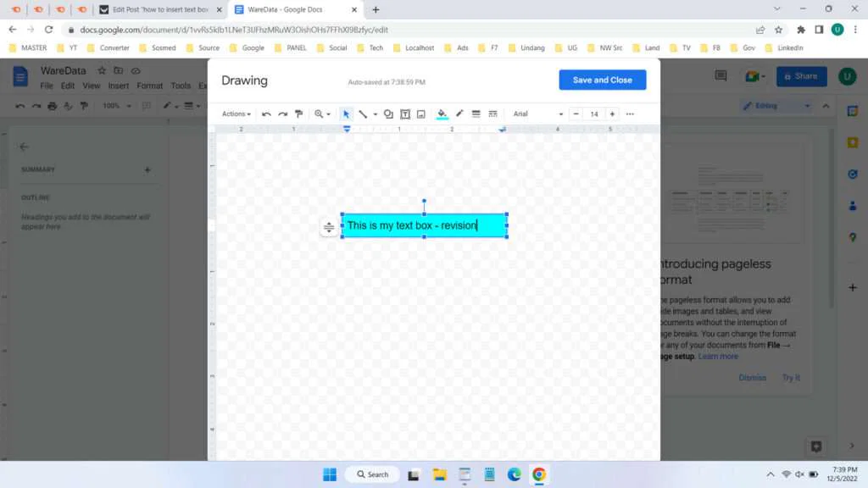Select the Text box tool in the drawing toolbar
The width and height of the screenshot is (868, 488).
click(405, 114)
